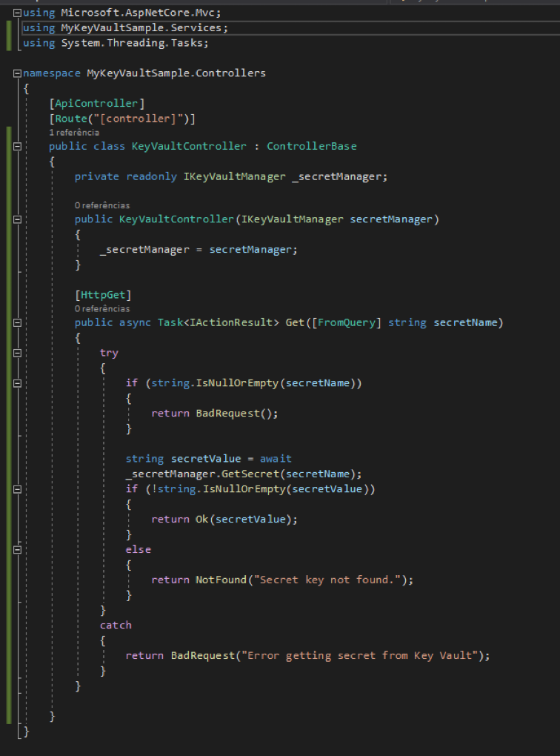Click "Error getting secret from Key Vault" string
Screen dimensions: 560x756
[359, 656]
